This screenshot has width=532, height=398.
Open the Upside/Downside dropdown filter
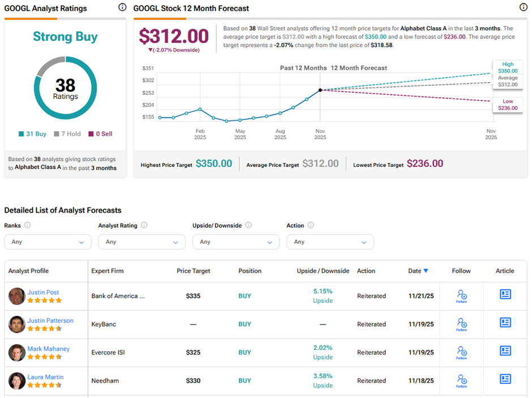point(235,242)
